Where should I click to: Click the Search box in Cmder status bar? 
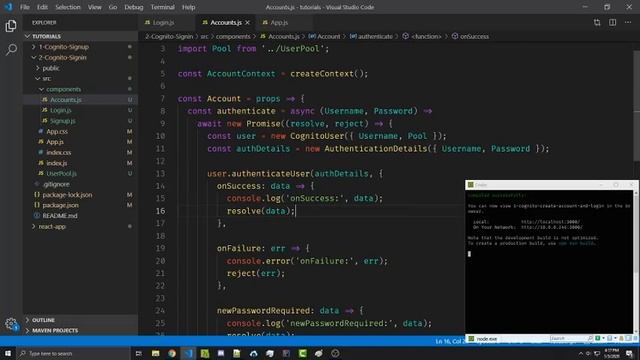point(570,338)
